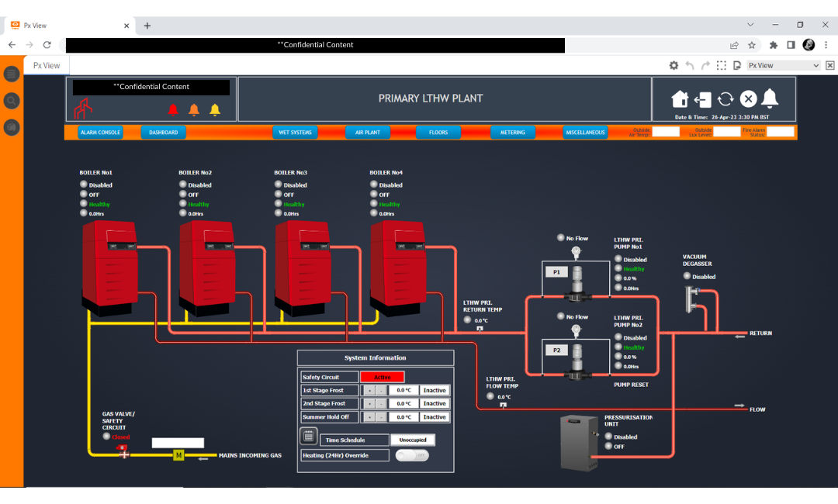
Task: Expand the LTHW PRI. FLOW TEMP detail arrow
Action: pyautogui.click(x=503, y=406)
